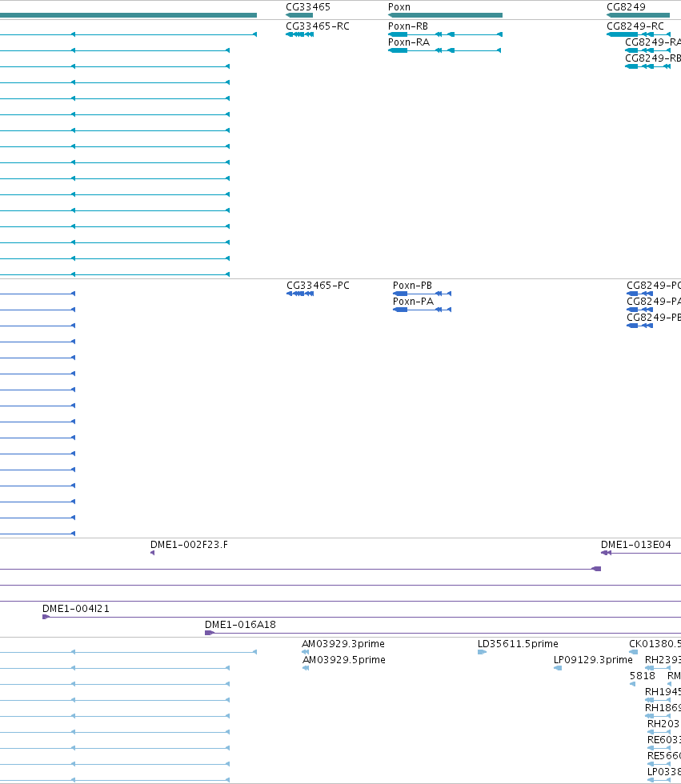
Task: Click the CG33465-RC transcript
Action: (299, 34)
